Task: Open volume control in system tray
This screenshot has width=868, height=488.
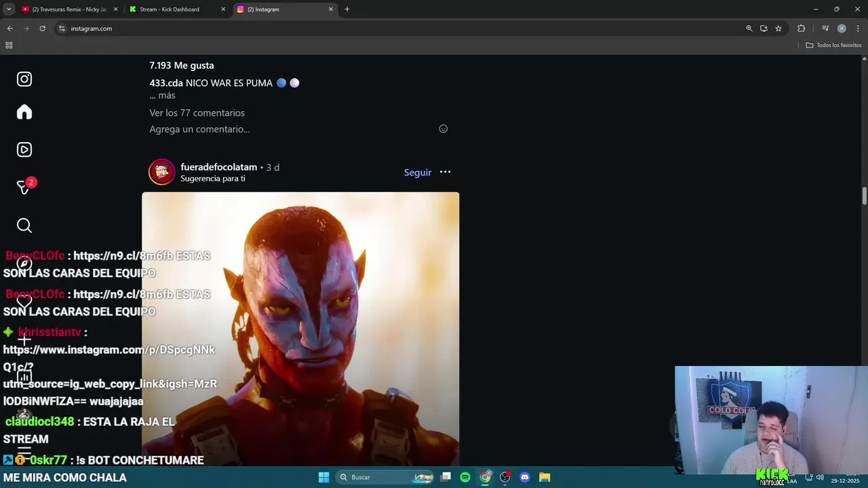Action: pos(820,477)
